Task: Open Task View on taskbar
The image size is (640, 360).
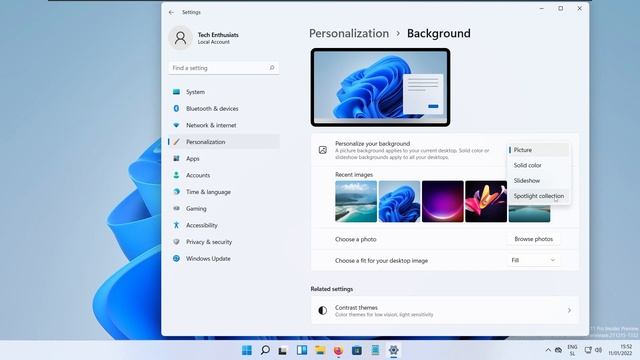Action: pos(283,350)
